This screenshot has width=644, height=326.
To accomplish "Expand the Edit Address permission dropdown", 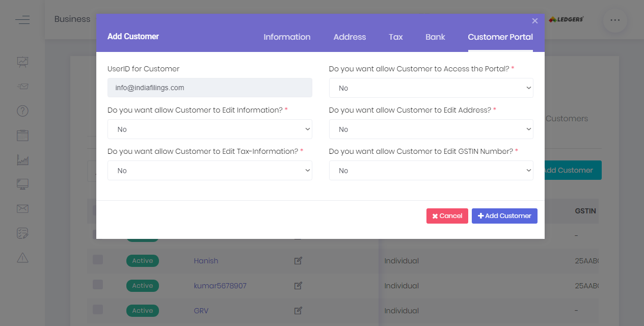I will [x=431, y=129].
